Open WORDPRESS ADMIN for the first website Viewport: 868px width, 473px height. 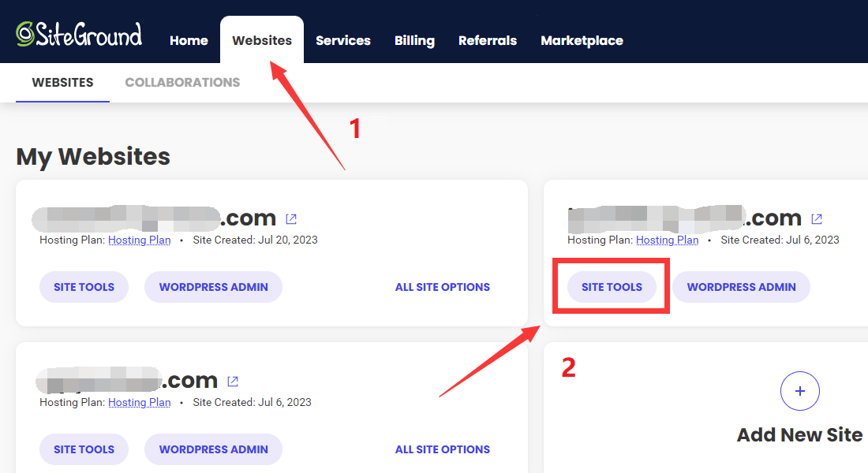pos(213,287)
